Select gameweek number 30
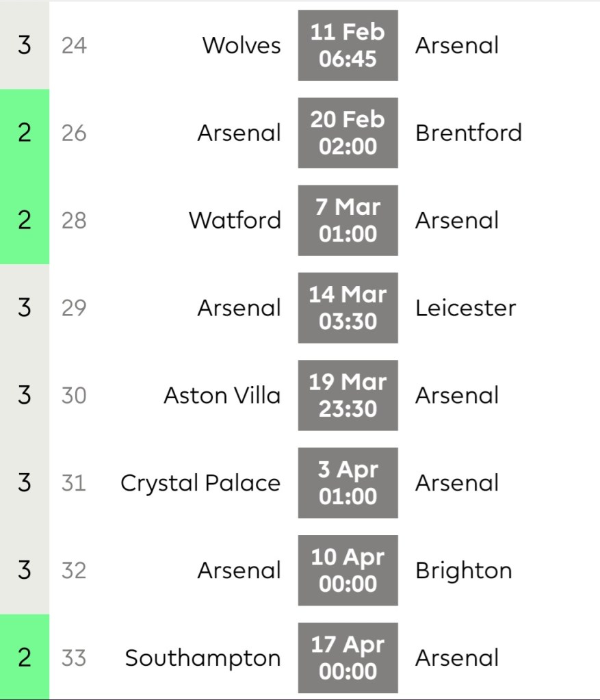The image size is (600, 700). [x=74, y=396]
